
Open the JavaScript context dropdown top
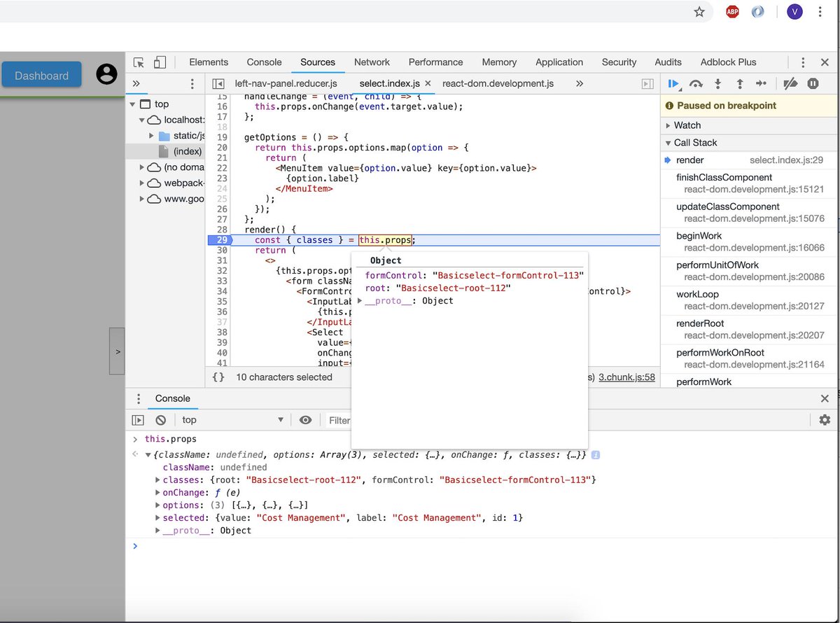click(232, 420)
